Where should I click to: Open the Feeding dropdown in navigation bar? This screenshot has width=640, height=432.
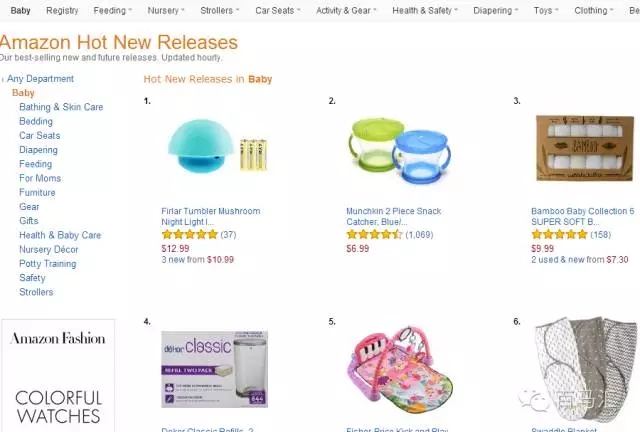pyautogui.click(x=112, y=11)
